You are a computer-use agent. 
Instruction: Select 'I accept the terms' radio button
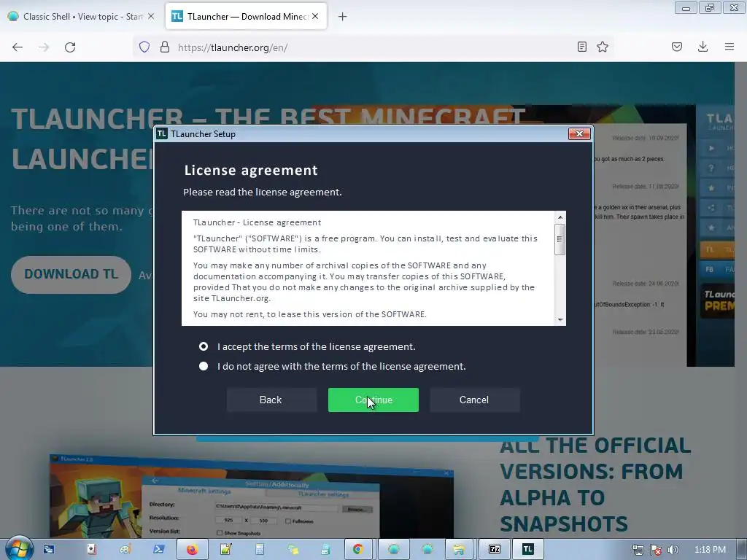tap(204, 346)
